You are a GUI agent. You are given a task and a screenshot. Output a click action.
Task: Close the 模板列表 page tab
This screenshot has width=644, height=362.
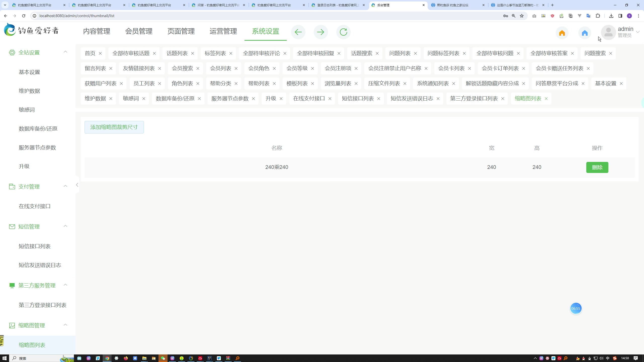(313, 83)
